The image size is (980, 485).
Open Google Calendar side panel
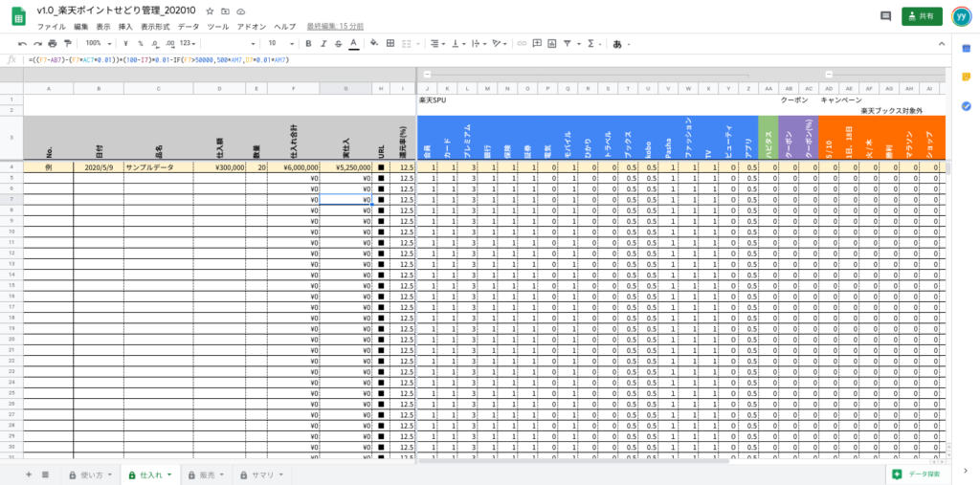tap(967, 50)
